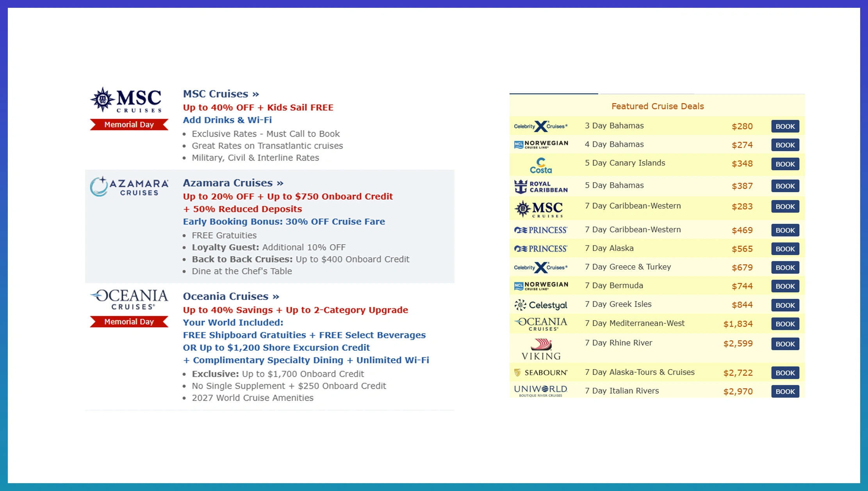Click the MSC Cruises logo in promotions
868x491 pixels.
126,100
